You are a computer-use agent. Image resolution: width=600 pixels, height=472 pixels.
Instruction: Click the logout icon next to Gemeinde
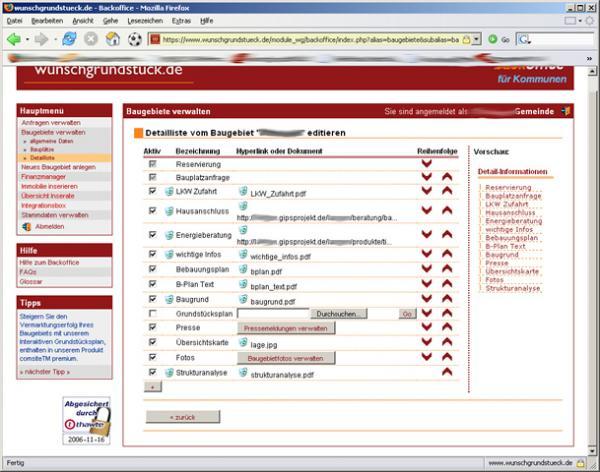coord(566,111)
